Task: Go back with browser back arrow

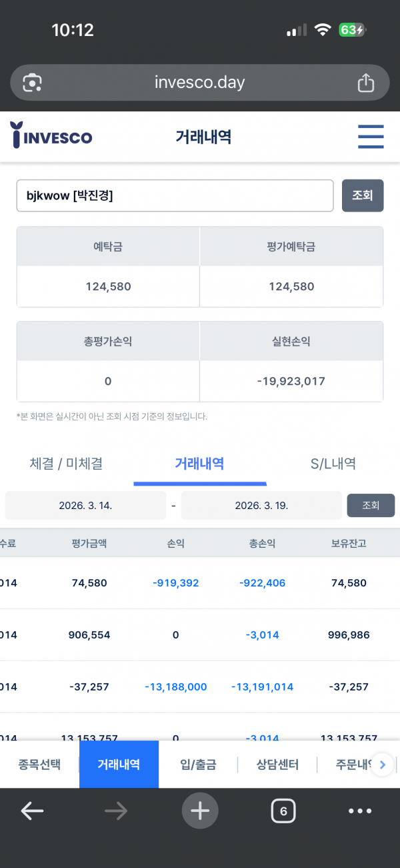Action: point(32,811)
